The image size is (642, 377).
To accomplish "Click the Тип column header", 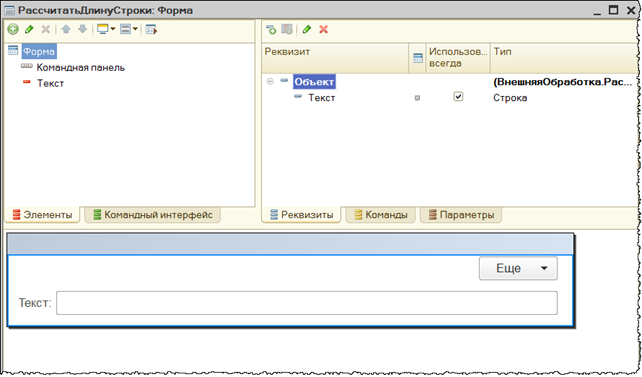I will click(565, 58).
